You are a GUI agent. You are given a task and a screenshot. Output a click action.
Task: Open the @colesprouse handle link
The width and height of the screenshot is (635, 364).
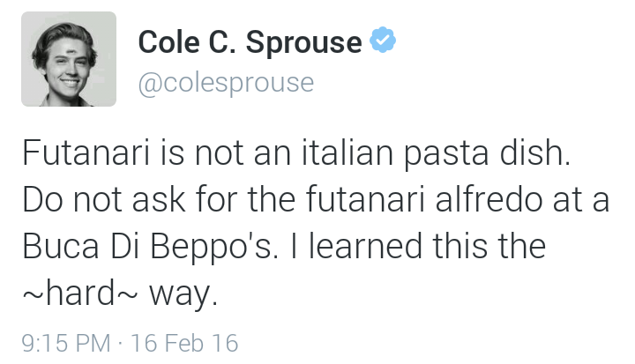tap(226, 83)
